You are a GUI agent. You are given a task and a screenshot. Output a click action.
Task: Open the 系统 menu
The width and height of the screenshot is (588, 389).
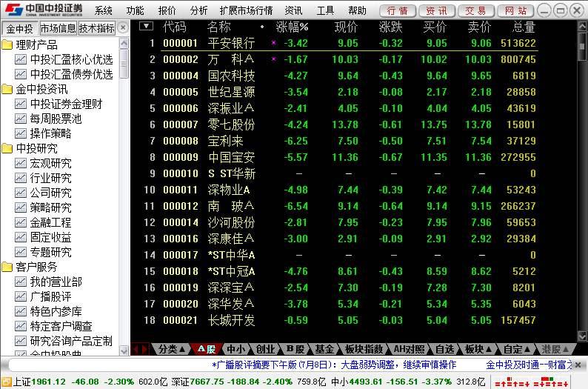coord(104,10)
